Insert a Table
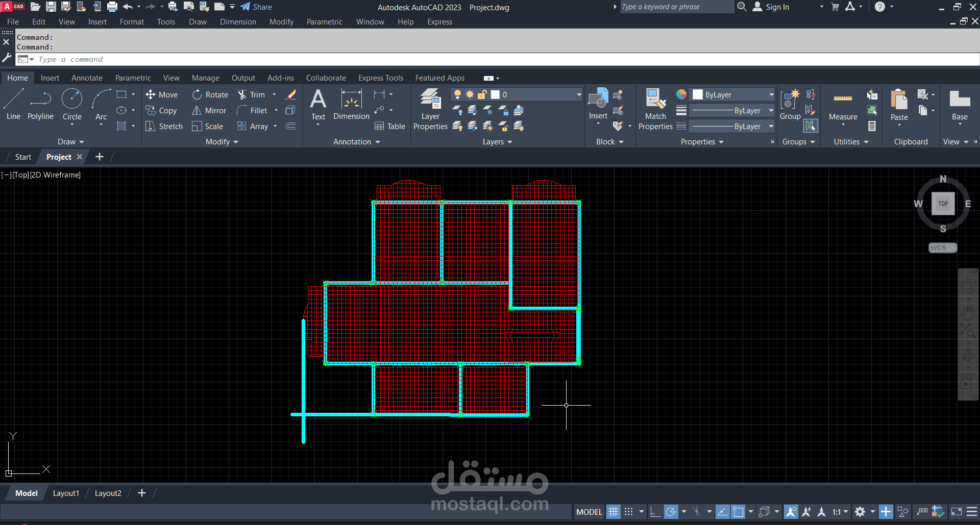The width and height of the screenshot is (980, 525). tap(390, 126)
